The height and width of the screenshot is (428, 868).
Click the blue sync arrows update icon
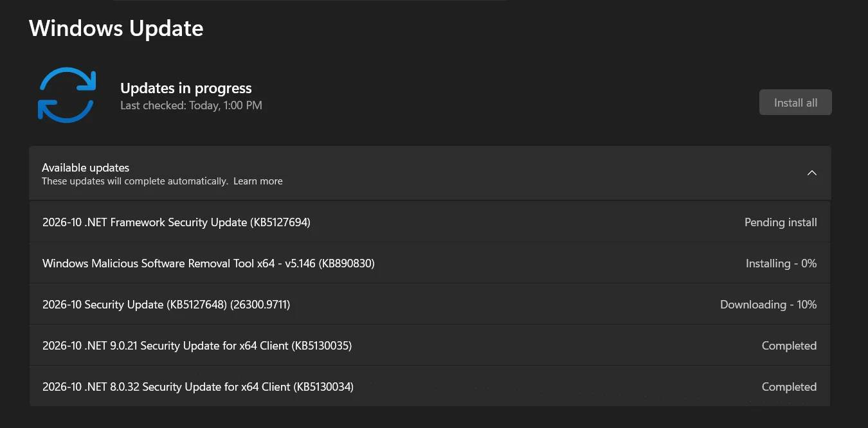pos(67,94)
